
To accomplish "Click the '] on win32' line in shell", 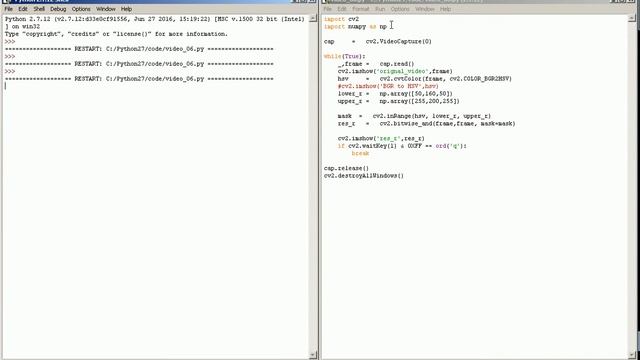I will pyautogui.click(x=22, y=27).
